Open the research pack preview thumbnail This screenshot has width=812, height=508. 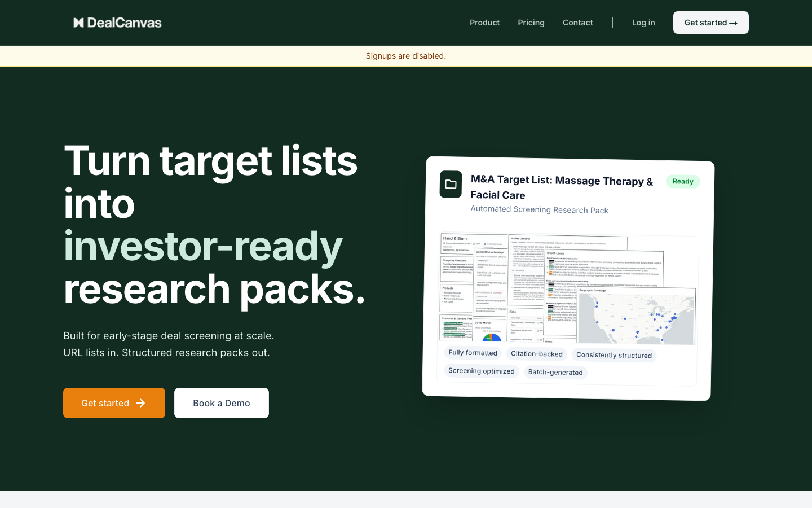click(567, 288)
